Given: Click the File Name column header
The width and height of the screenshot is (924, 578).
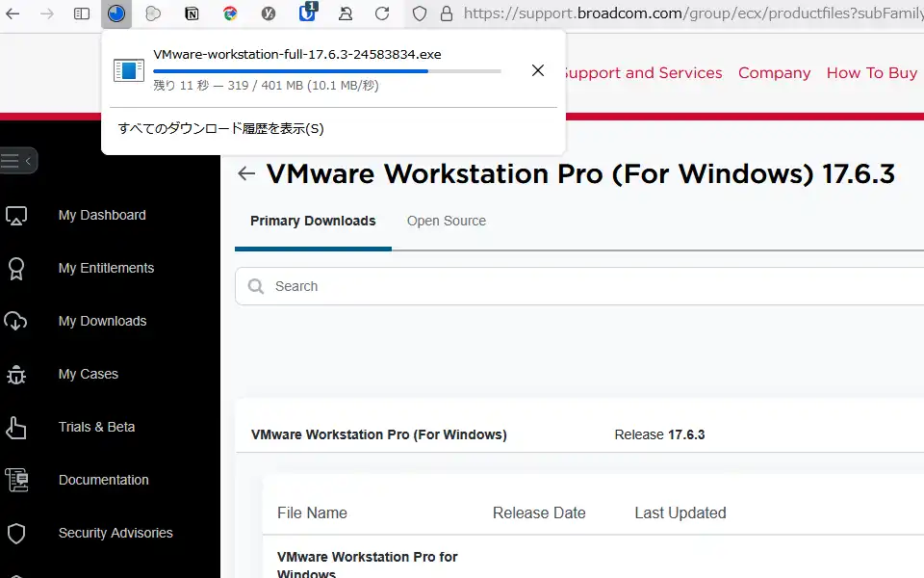Looking at the screenshot, I should point(312,513).
